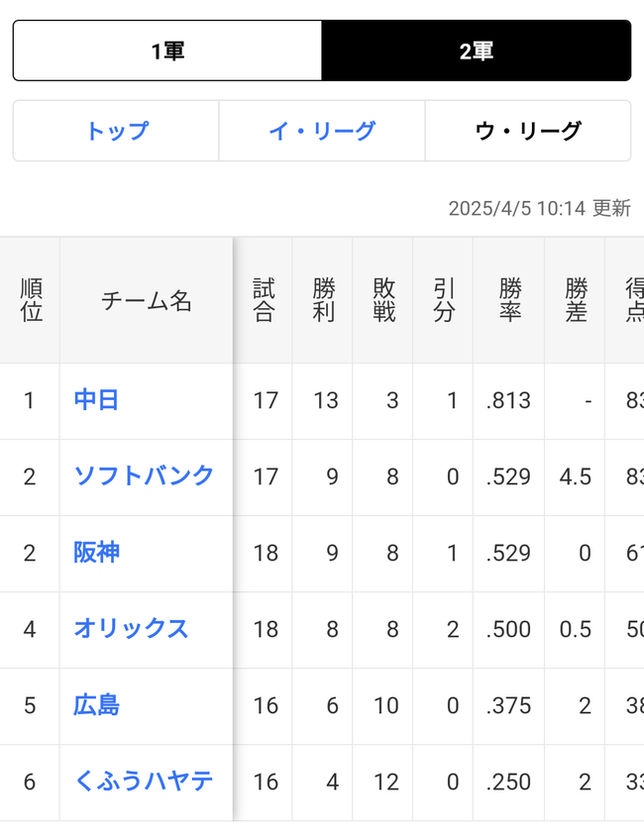View the 阪神 team details
Viewport: 644px width, 837px height.
click(95, 553)
